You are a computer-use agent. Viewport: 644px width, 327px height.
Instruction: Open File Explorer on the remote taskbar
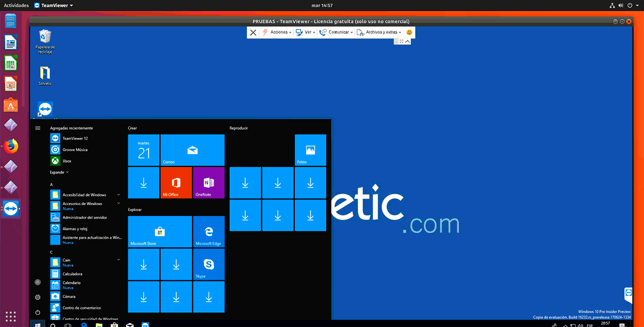pyautogui.click(x=99, y=325)
